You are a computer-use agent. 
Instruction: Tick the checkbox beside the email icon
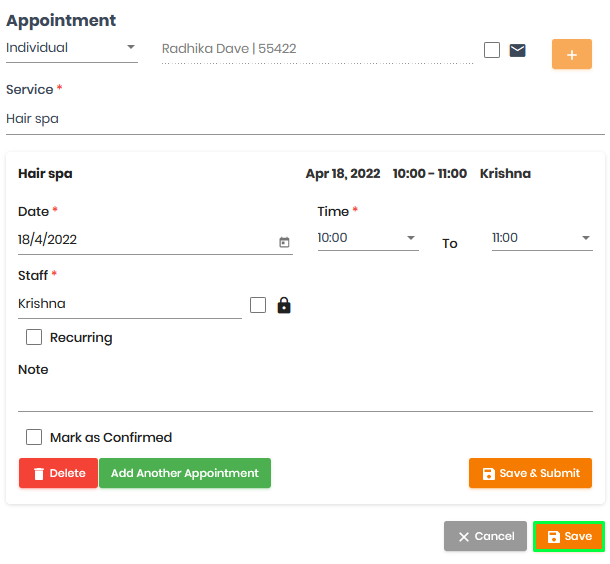[x=492, y=50]
